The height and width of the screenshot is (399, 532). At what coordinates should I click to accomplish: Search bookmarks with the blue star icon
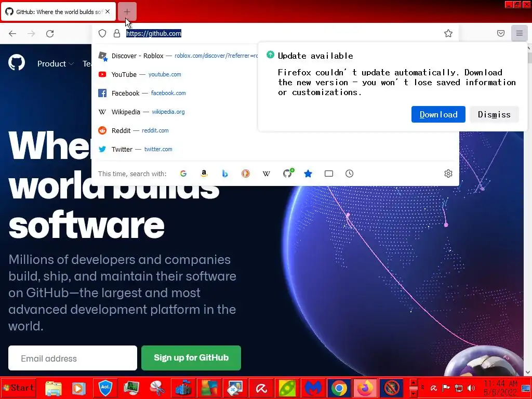click(308, 174)
